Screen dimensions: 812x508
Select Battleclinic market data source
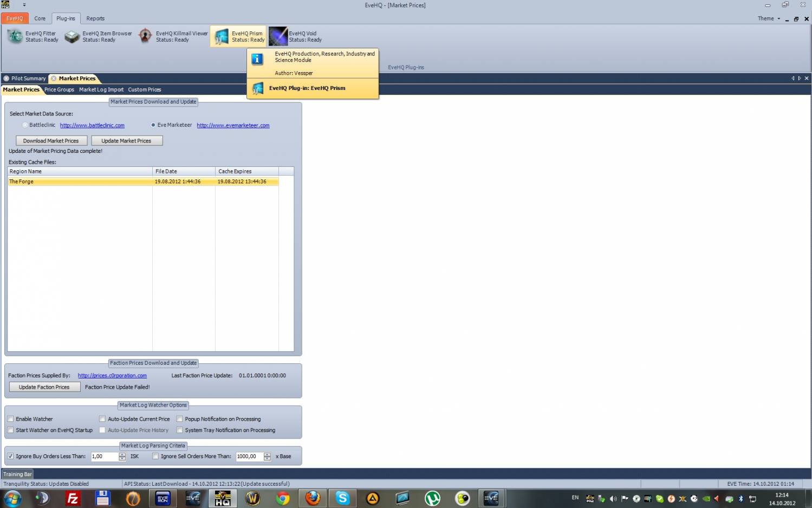coord(25,125)
